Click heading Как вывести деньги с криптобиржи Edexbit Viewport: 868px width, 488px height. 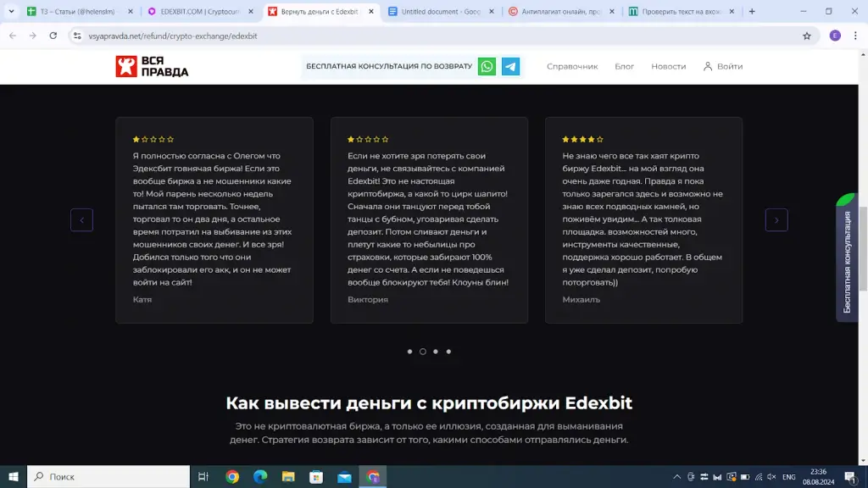click(428, 402)
